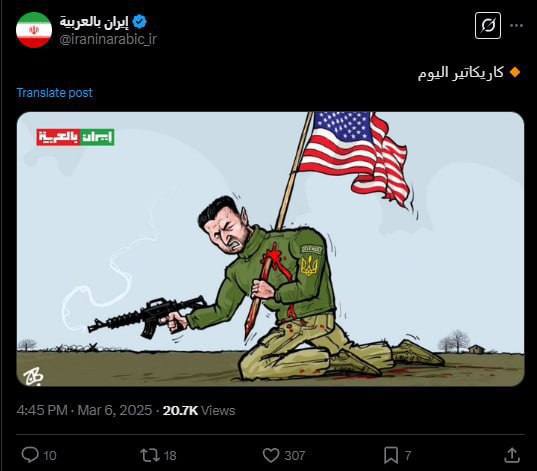
Task: Click the reply speech bubble icon
Action: (x=30, y=455)
